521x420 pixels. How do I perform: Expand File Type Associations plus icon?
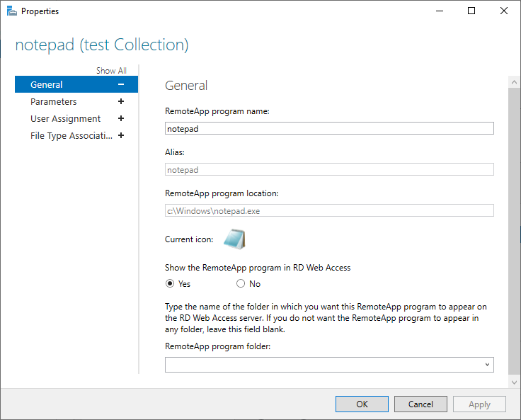[121, 135]
